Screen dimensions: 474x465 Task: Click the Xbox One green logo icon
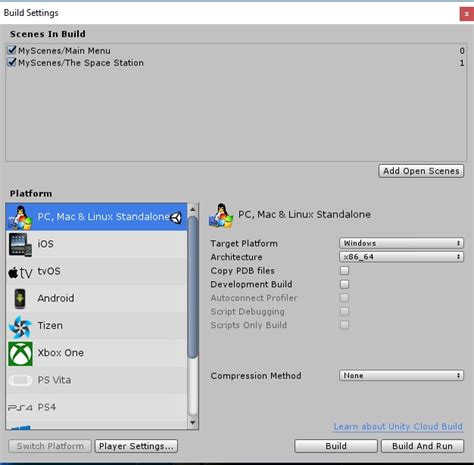(x=20, y=353)
